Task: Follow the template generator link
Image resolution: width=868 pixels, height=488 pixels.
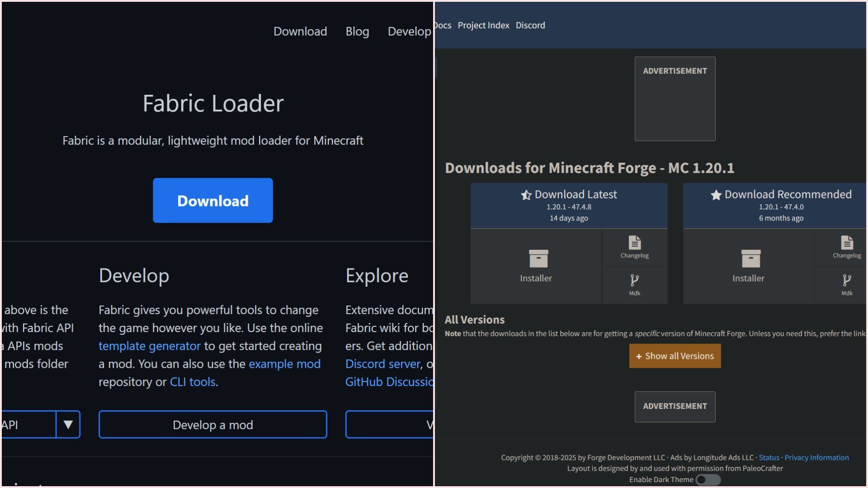Action: (150, 346)
